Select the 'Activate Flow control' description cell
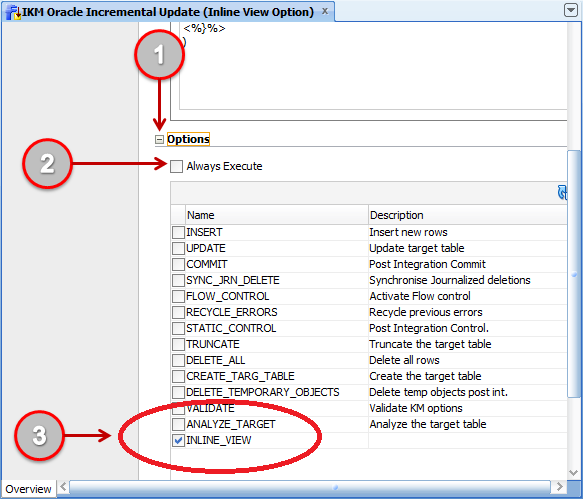 468,296
